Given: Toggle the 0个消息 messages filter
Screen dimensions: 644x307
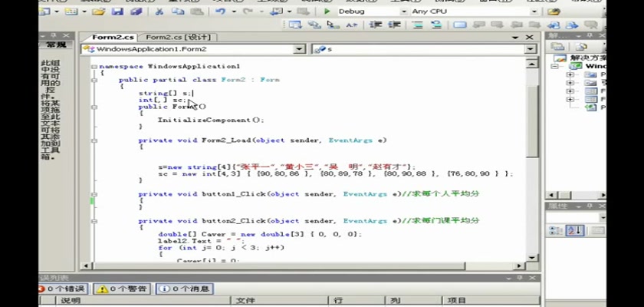Looking at the screenshot, I should (x=184, y=289).
